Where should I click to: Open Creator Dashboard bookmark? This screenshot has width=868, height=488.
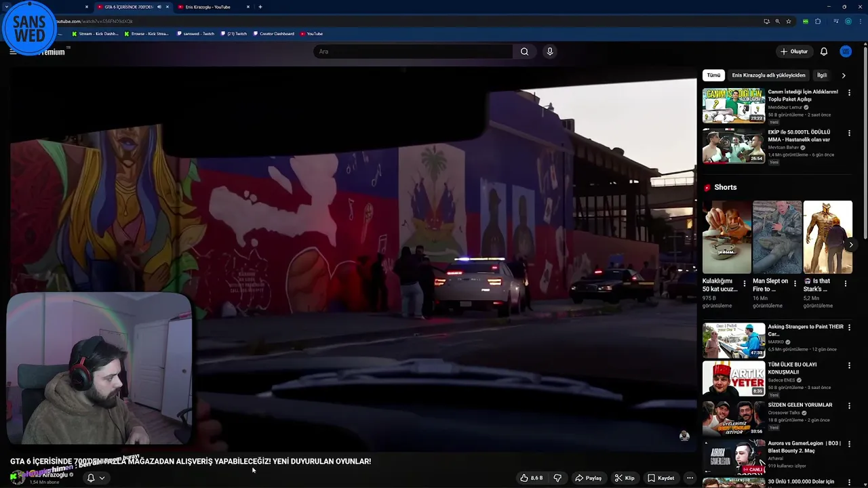point(274,33)
